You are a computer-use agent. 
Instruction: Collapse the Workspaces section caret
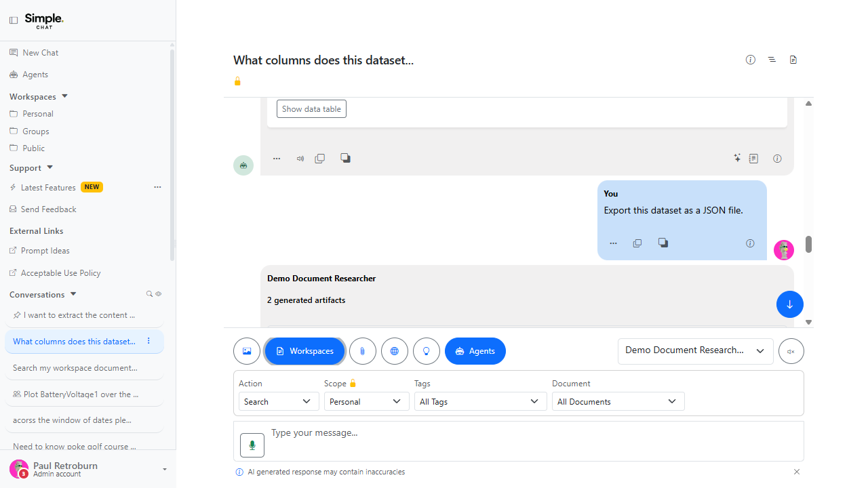64,96
